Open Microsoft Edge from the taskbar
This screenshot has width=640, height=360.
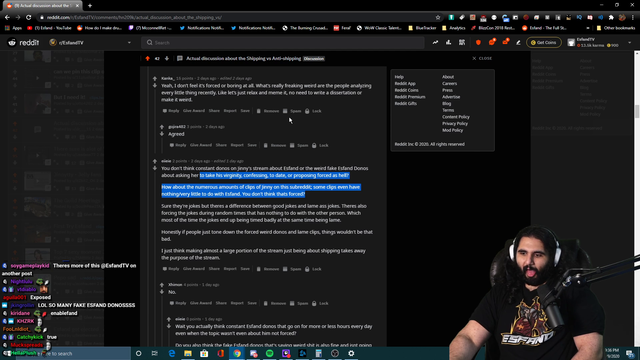(x=171, y=353)
